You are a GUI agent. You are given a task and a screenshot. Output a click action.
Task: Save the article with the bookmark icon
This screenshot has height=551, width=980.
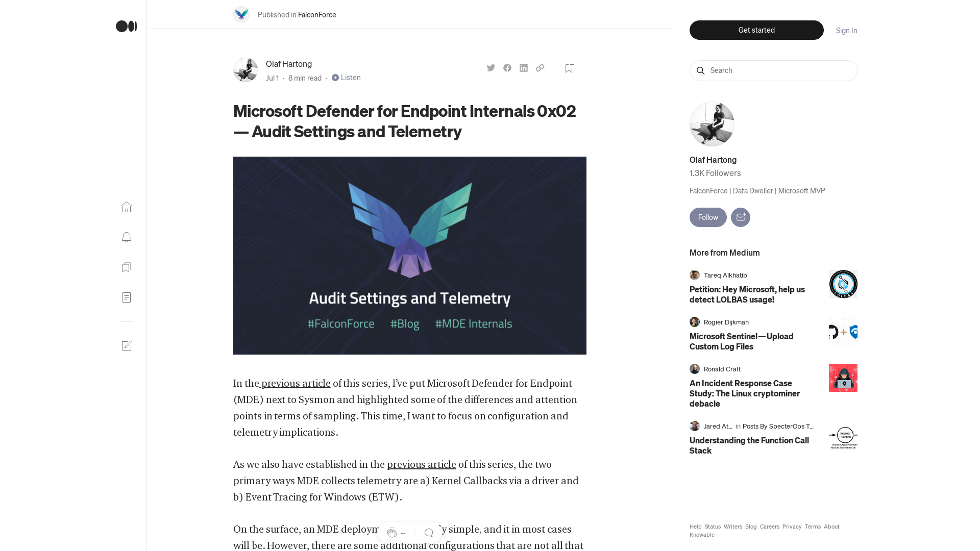pos(569,67)
